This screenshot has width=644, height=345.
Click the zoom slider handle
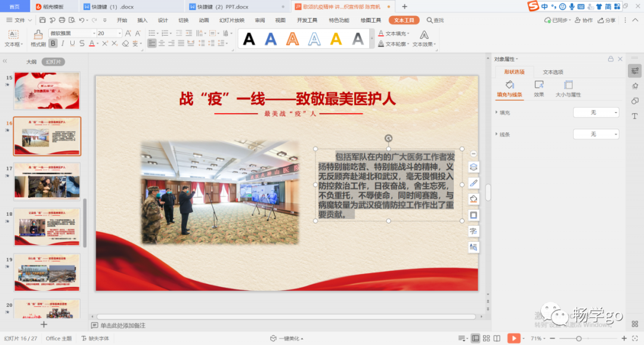pyautogui.click(x=578, y=338)
